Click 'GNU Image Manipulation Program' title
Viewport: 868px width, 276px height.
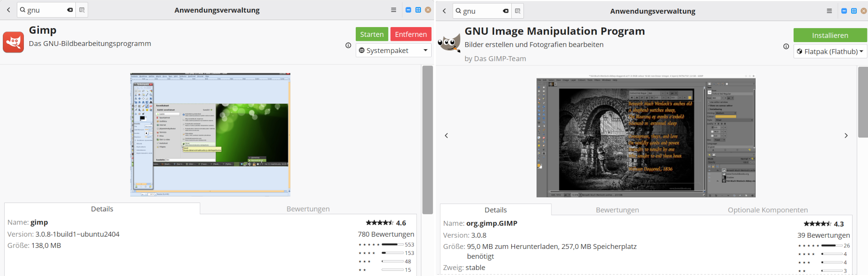[555, 31]
